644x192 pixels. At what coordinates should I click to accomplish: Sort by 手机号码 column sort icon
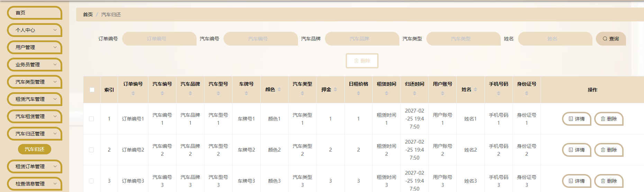click(499, 93)
